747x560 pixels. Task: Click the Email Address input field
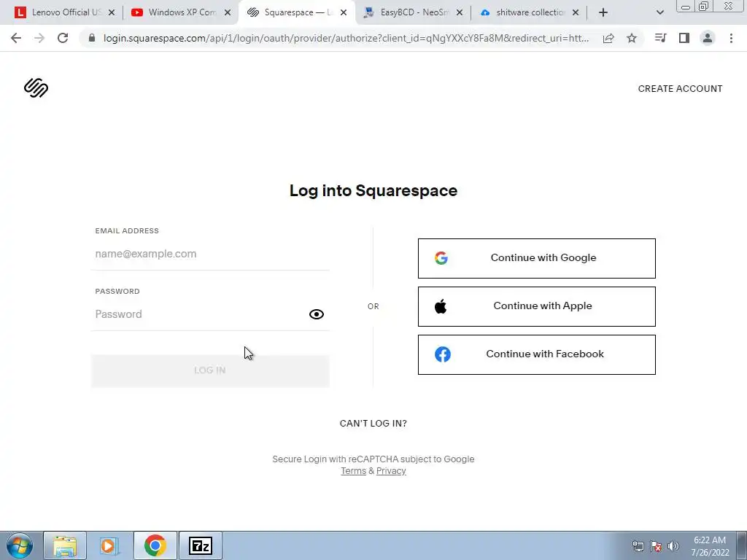coord(210,254)
